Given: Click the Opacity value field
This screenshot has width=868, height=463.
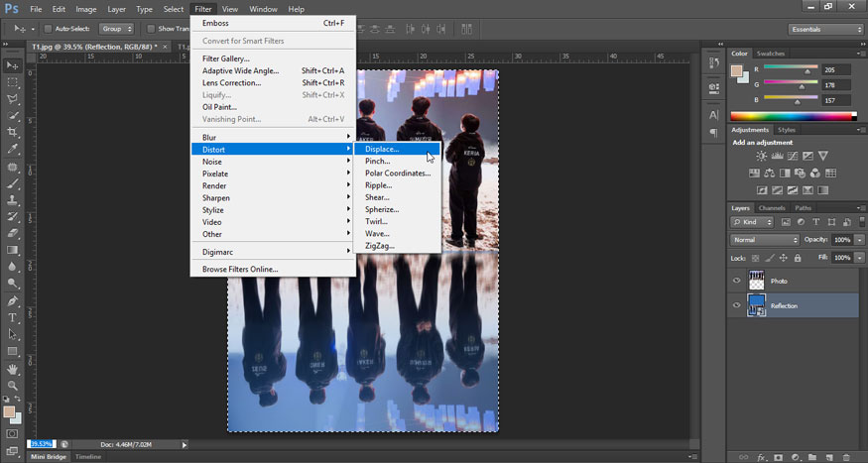Looking at the screenshot, I should pyautogui.click(x=841, y=240).
